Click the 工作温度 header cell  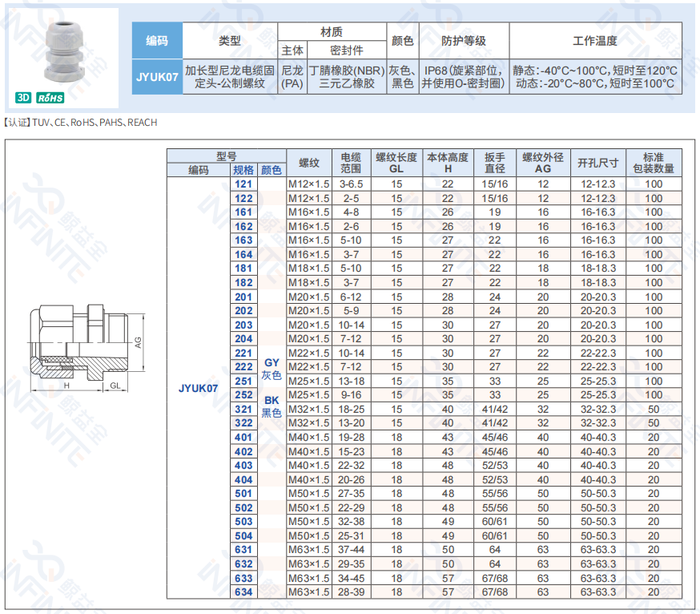[x=596, y=41]
